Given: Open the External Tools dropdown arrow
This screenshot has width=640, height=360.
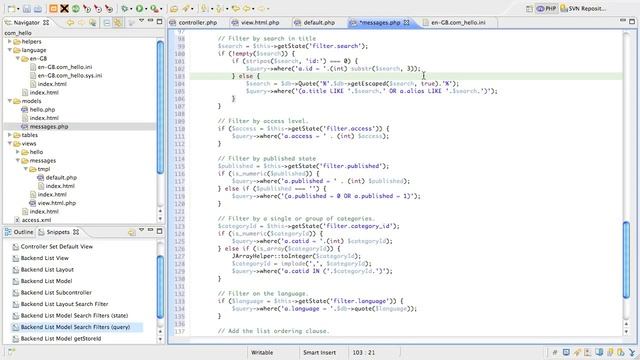Looking at the screenshot, I should pyautogui.click(x=161, y=9).
